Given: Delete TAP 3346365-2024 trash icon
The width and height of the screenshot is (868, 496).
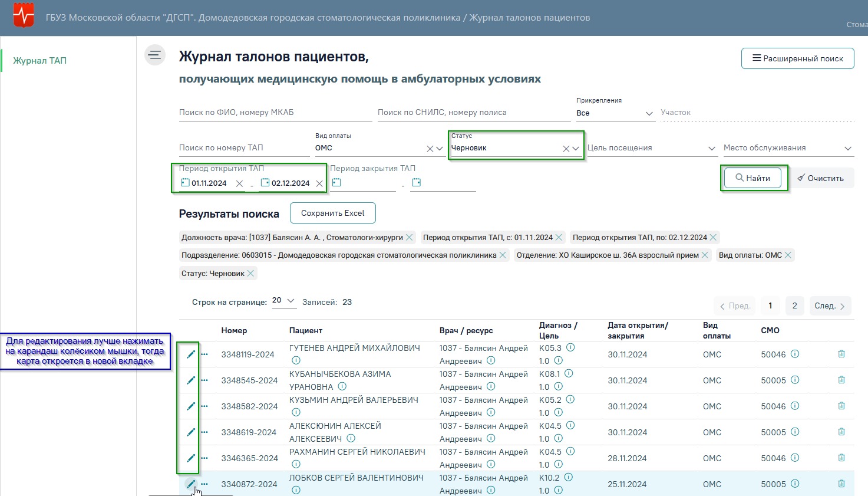Looking at the screenshot, I should [x=841, y=458].
